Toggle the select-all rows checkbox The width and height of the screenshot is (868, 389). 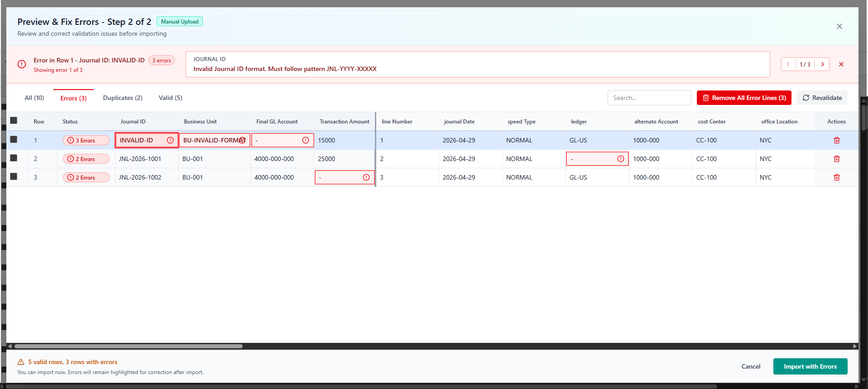14,120
